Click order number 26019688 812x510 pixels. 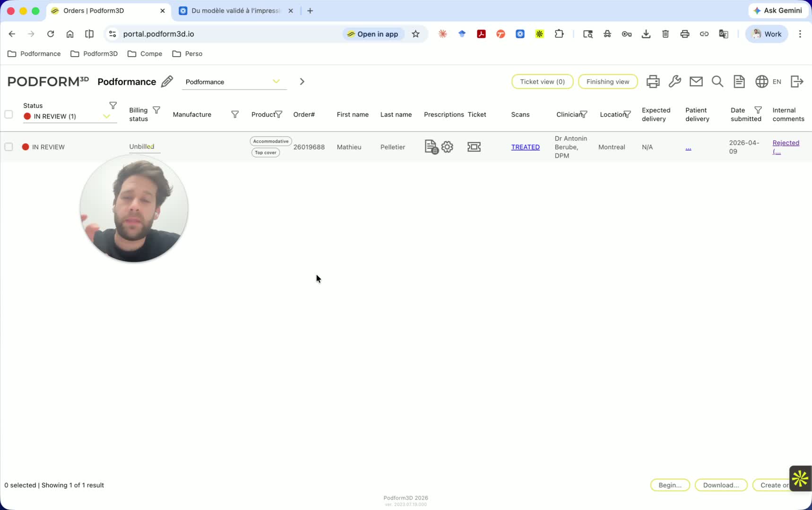click(309, 147)
